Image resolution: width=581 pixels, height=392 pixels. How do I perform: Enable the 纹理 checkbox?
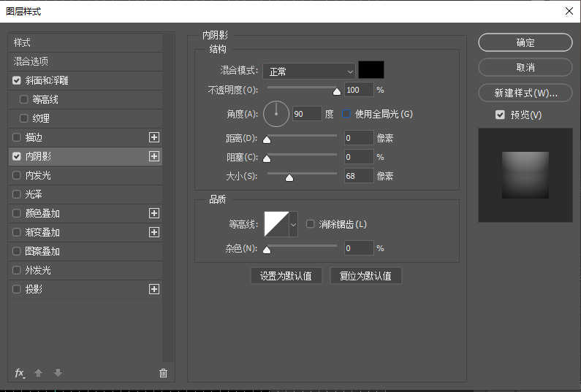point(23,118)
